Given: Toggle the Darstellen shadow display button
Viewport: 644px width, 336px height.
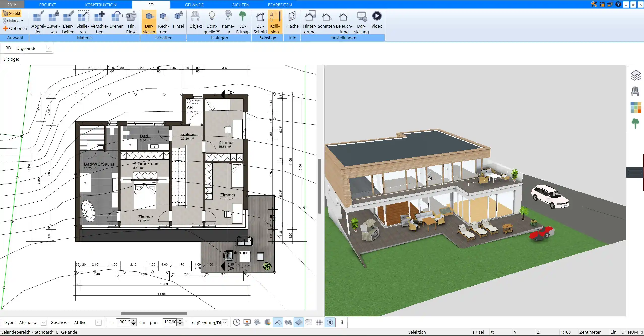Looking at the screenshot, I should coord(149,22).
